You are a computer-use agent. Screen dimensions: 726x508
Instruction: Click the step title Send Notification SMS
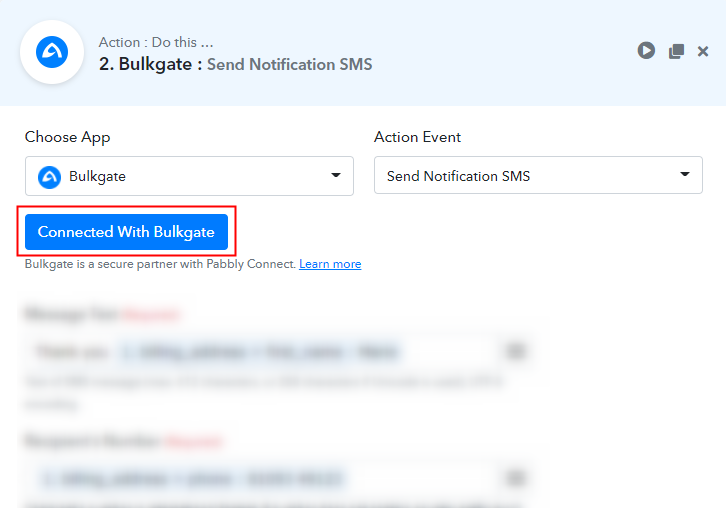289,64
